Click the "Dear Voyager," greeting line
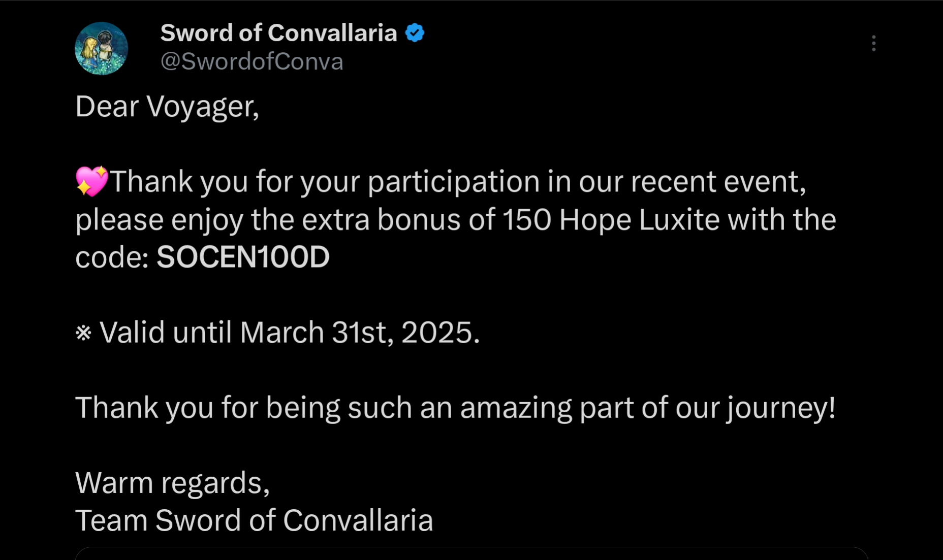 tap(167, 107)
